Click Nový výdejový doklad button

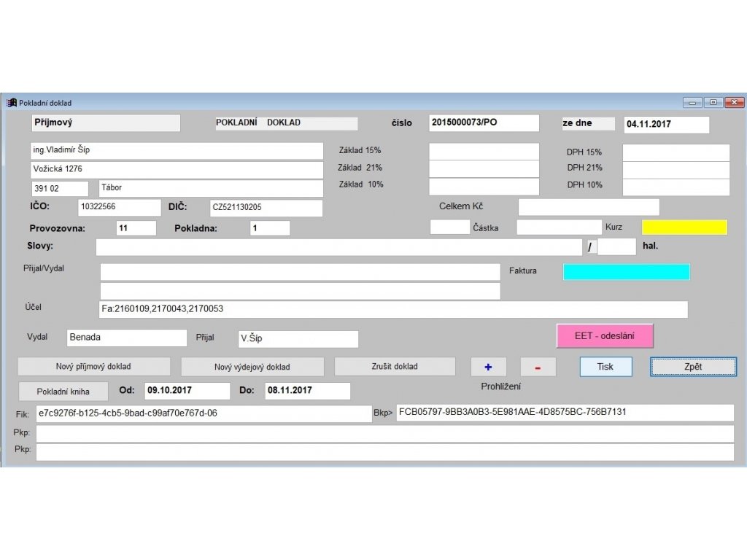[x=252, y=367]
